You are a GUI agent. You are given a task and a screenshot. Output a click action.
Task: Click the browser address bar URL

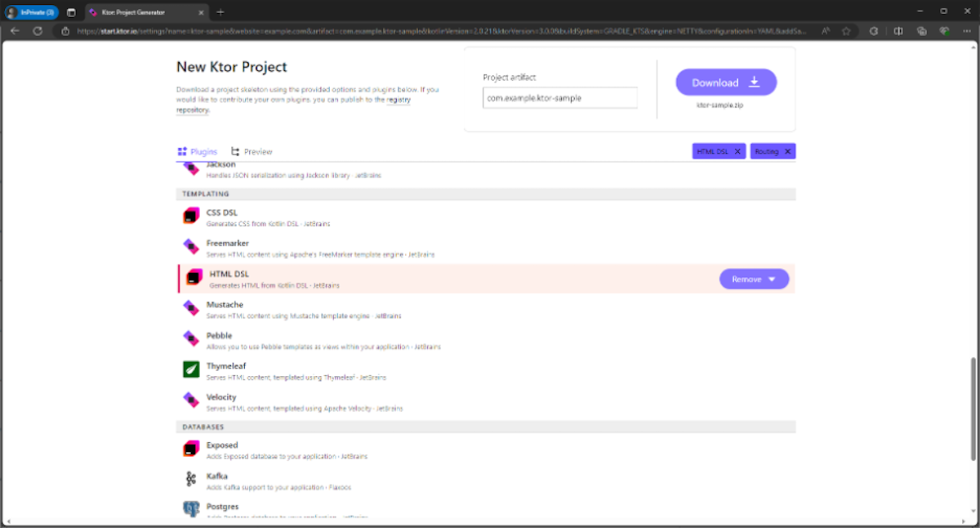point(441,31)
